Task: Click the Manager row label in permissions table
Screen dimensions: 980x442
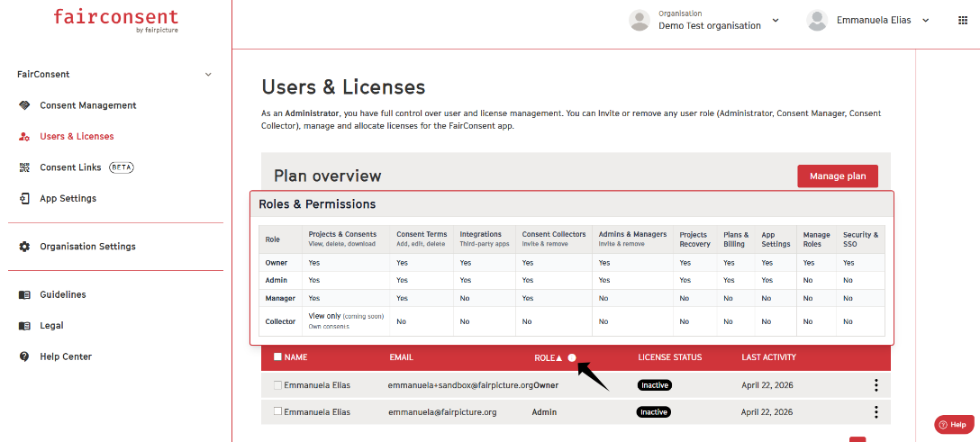Action: [280, 298]
